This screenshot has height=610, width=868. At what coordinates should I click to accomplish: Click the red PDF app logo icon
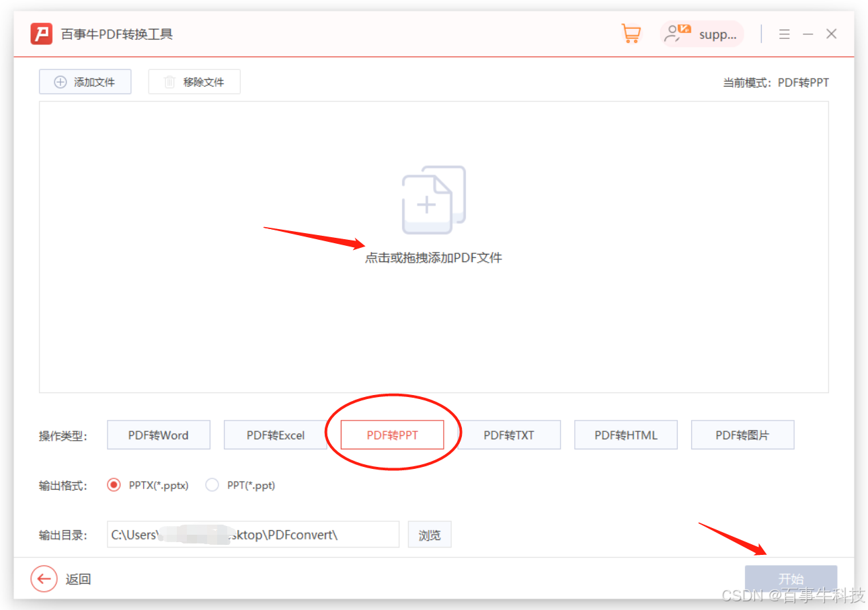click(x=42, y=34)
